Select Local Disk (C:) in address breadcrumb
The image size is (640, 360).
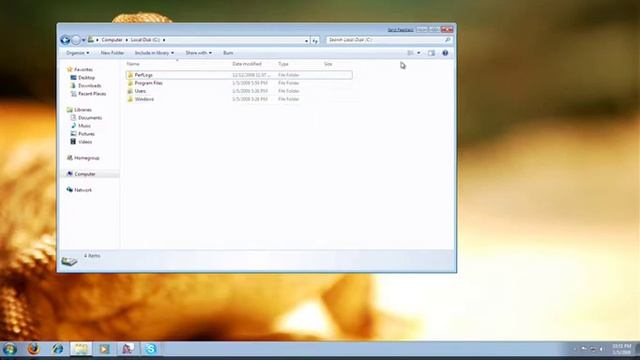tap(145, 40)
